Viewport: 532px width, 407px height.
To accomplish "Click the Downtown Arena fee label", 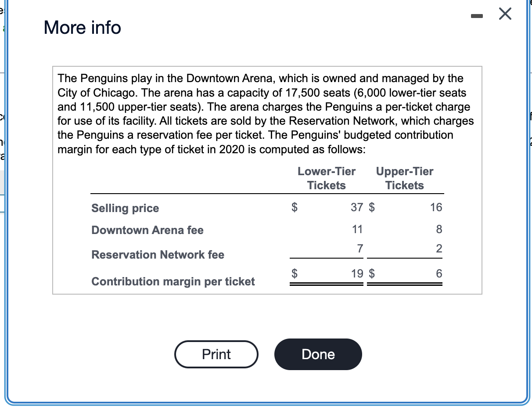I will pyautogui.click(x=147, y=230).
